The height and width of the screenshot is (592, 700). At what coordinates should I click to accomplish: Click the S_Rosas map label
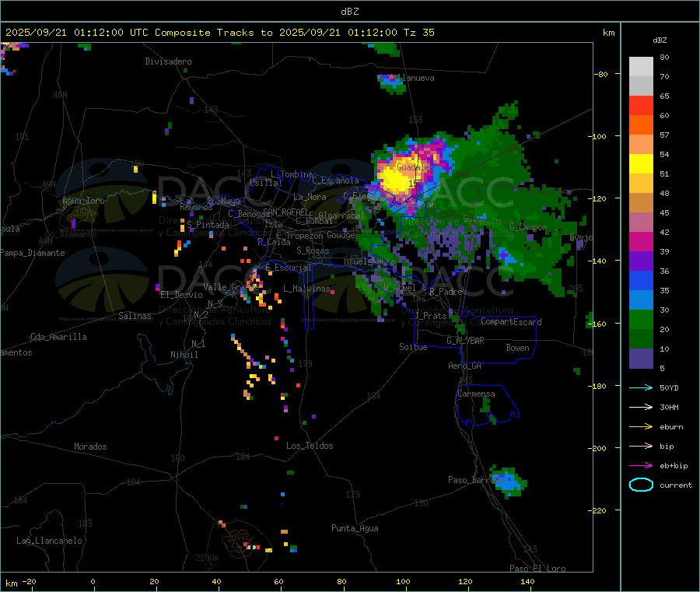coord(313,250)
